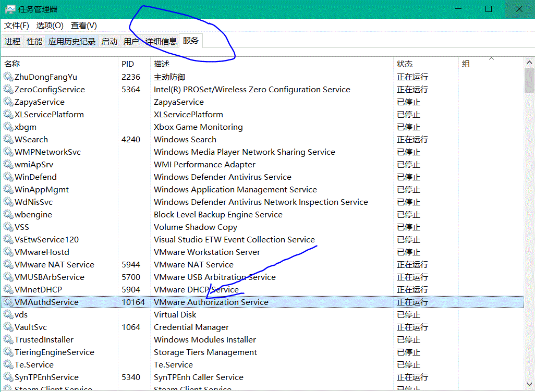Select the wbengine gear icon
The width and height of the screenshot is (535, 392).
click(8, 214)
